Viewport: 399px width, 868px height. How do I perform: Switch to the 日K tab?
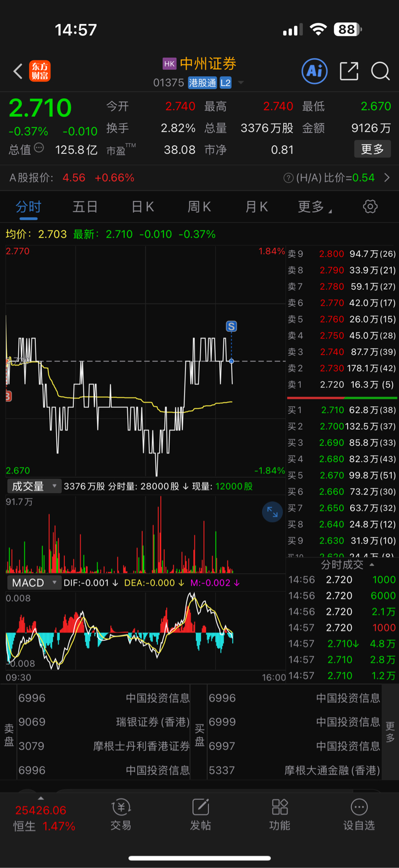click(x=142, y=207)
